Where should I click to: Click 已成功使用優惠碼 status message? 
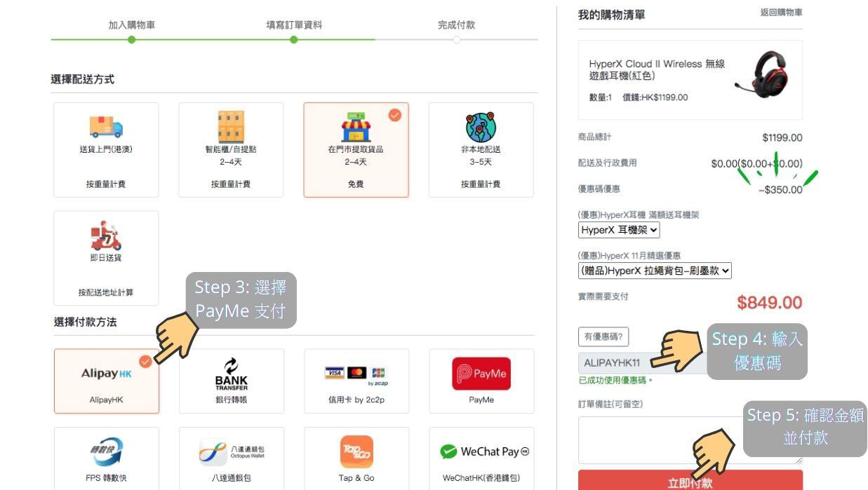[615, 380]
